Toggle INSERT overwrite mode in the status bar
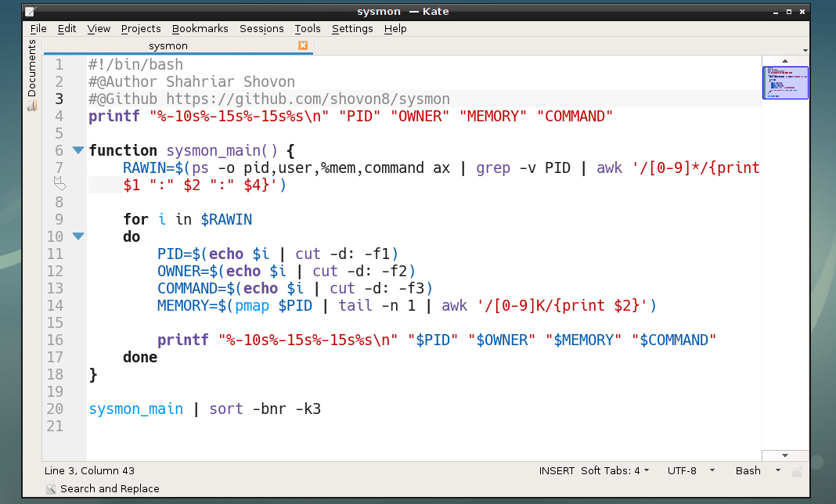The height and width of the screenshot is (504, 836). 557,470
